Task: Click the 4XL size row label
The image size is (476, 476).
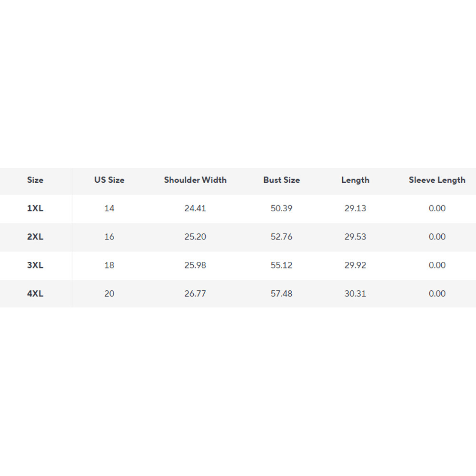Action: coord(35,294)
